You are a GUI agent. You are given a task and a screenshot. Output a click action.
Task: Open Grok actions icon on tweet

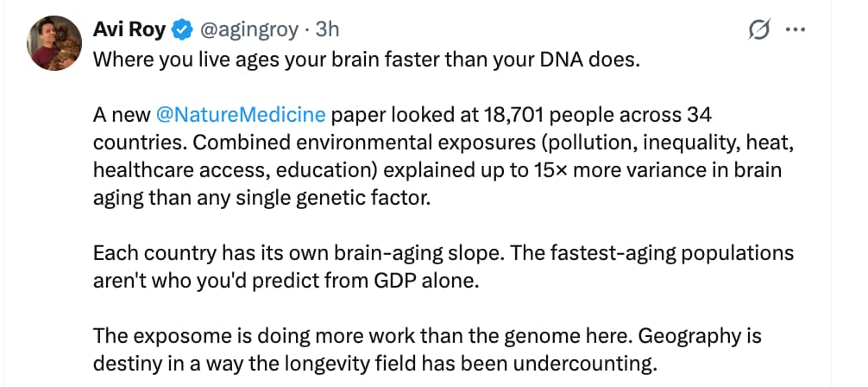[758, 30]
